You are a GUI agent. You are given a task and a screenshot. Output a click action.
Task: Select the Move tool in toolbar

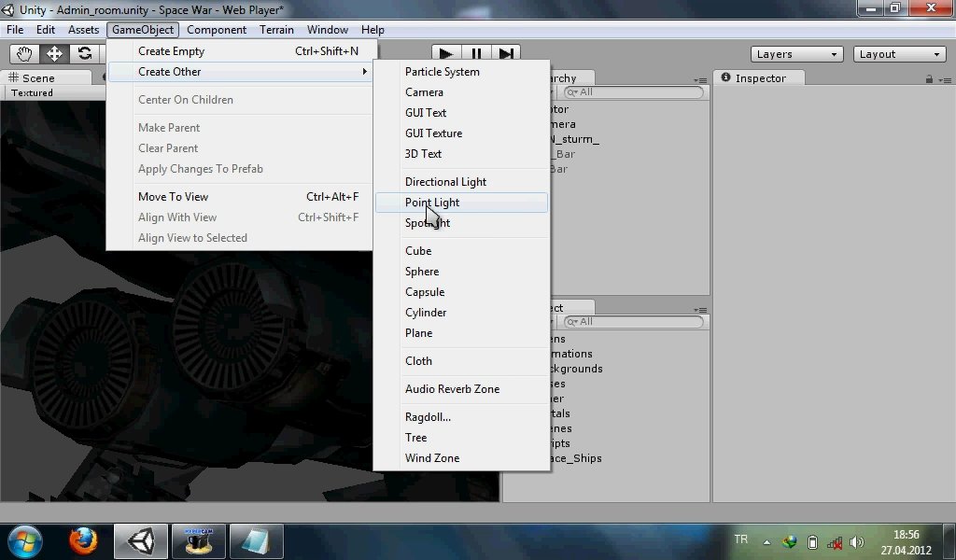pos(54,53)
